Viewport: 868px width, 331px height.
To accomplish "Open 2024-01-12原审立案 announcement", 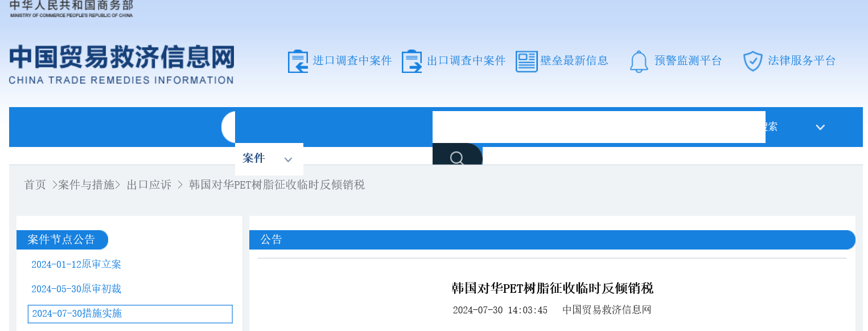I will [76, 264].
